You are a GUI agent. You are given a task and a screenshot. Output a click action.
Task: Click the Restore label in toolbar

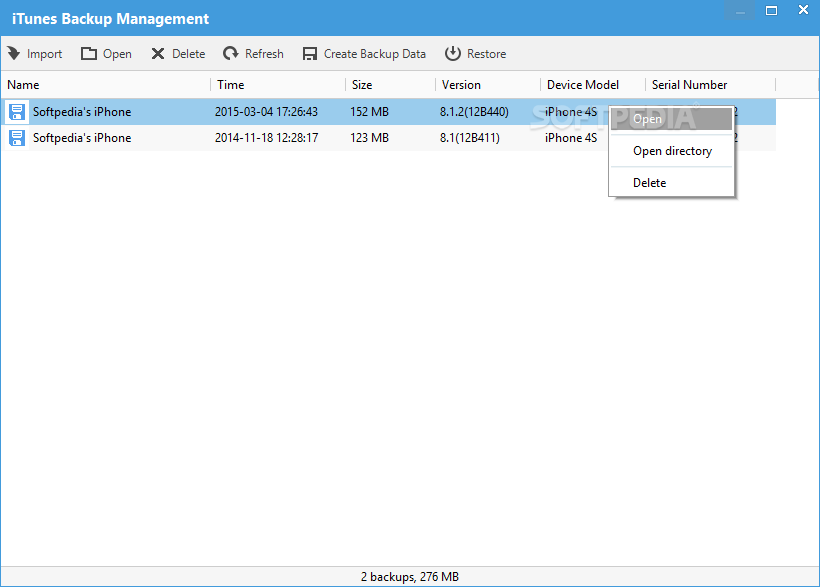point(486,54)
